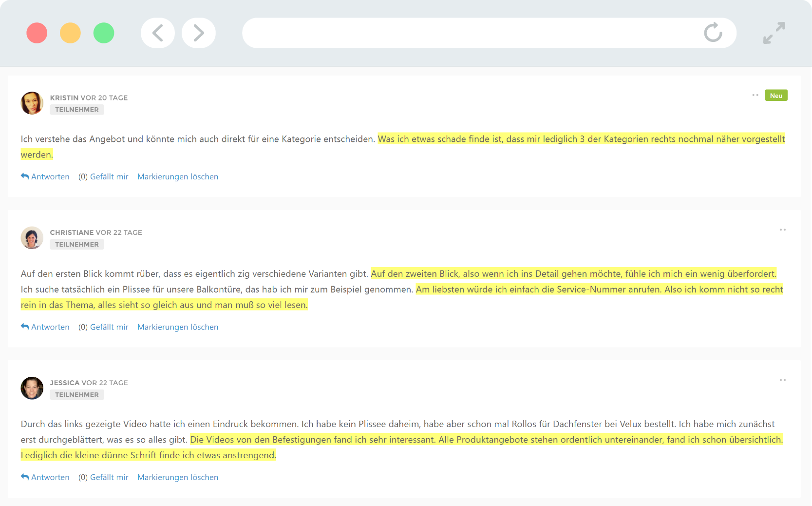
Task: Click highlighted text 'Auf den zweiten Blick'
Action: coord(415,273)
